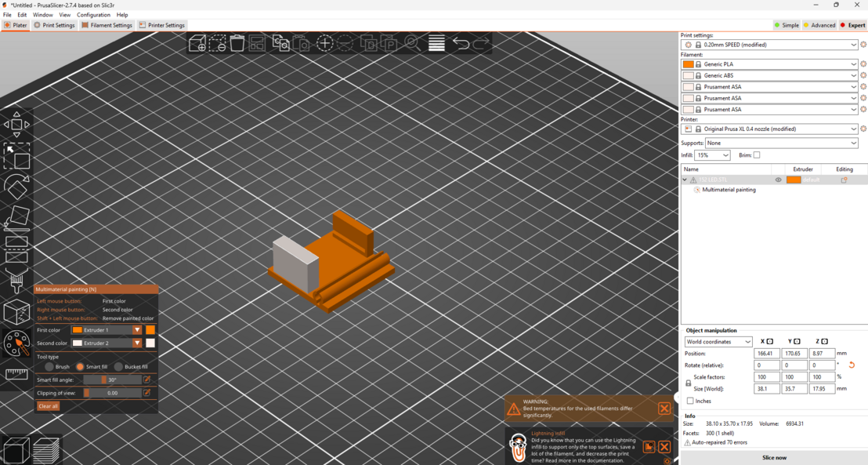Click the Slice now button
Screen dimensions: 868x465
(x=773, y=457)
